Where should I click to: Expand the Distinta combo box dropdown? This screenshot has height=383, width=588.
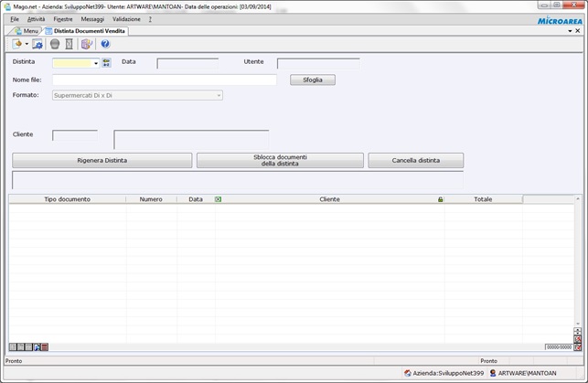[x=96, y=63]
